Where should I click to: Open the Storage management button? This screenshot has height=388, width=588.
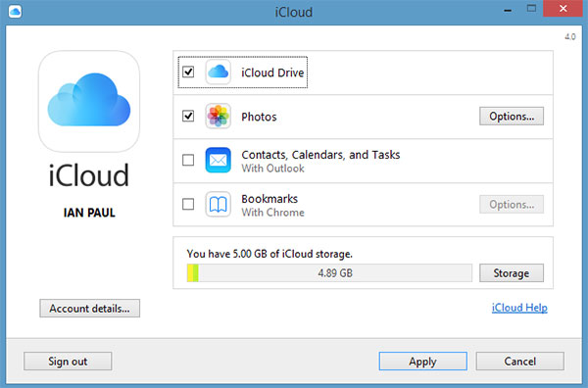[512, 273]
